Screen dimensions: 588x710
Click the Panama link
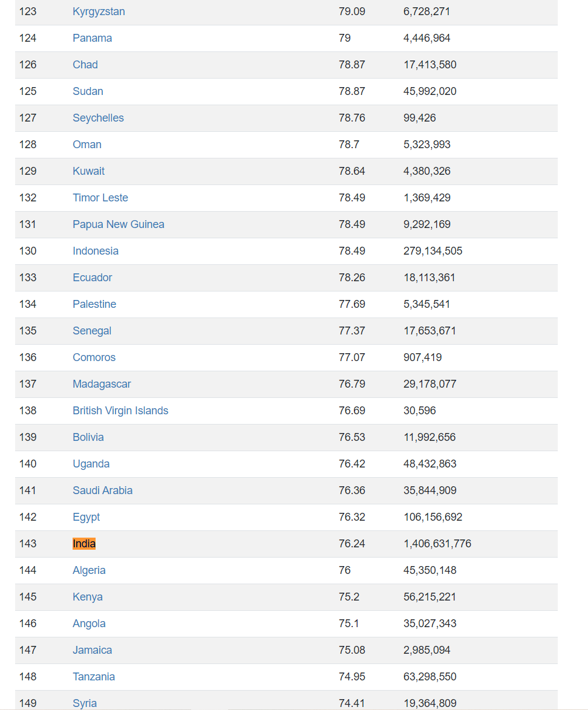(92, 38)
